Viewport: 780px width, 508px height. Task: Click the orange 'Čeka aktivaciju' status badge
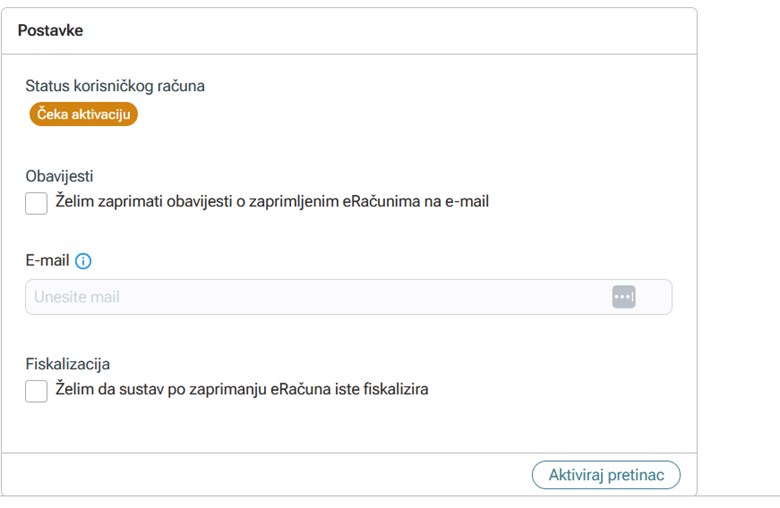point(84,114)
